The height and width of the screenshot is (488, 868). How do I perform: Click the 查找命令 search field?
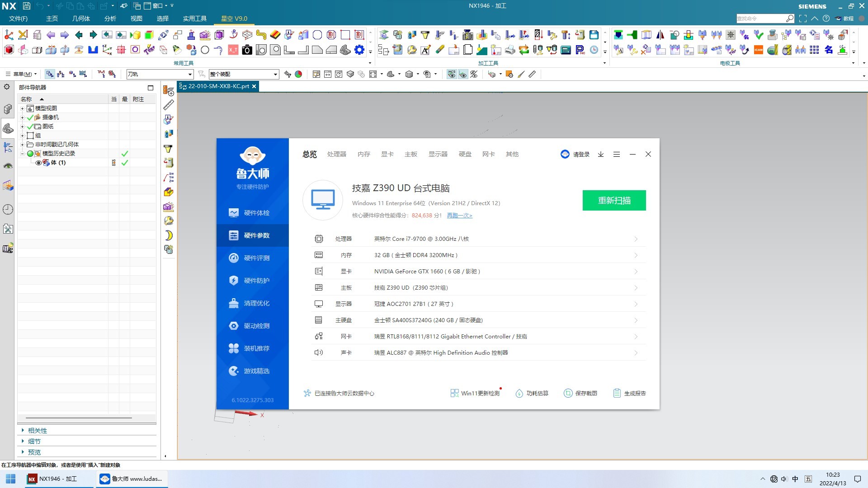(760, 19)
